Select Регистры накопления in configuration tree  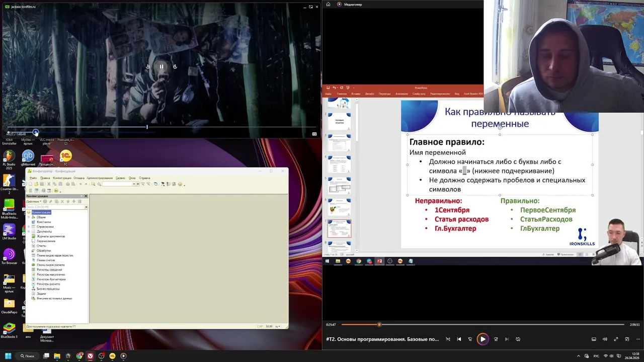point(51,275)
